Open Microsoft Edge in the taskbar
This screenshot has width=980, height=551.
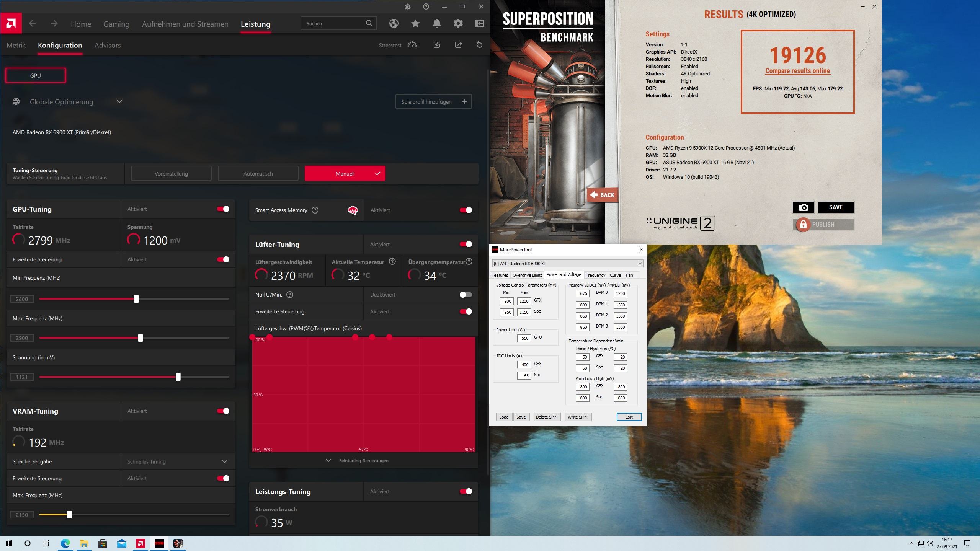tap(65, 543)
